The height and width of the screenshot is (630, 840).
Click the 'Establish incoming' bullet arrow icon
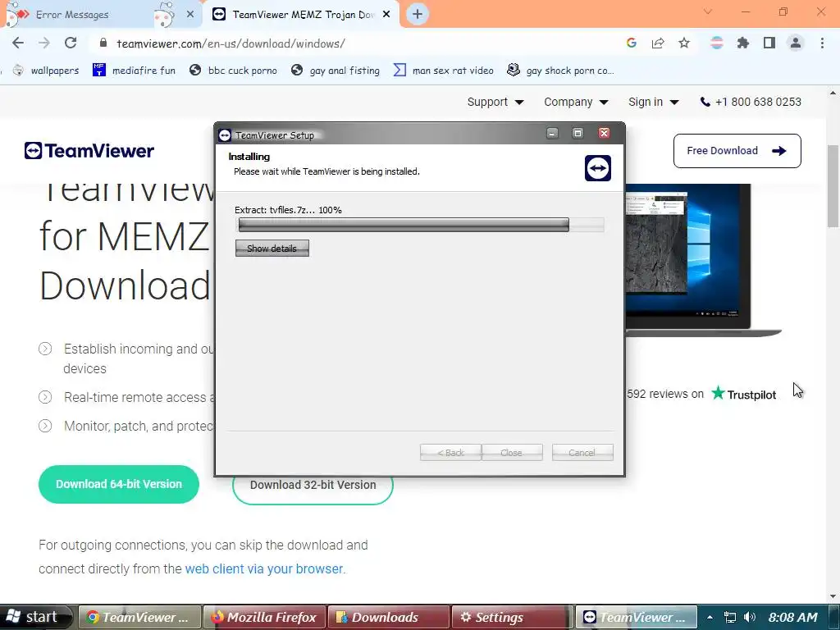point(45,349)
